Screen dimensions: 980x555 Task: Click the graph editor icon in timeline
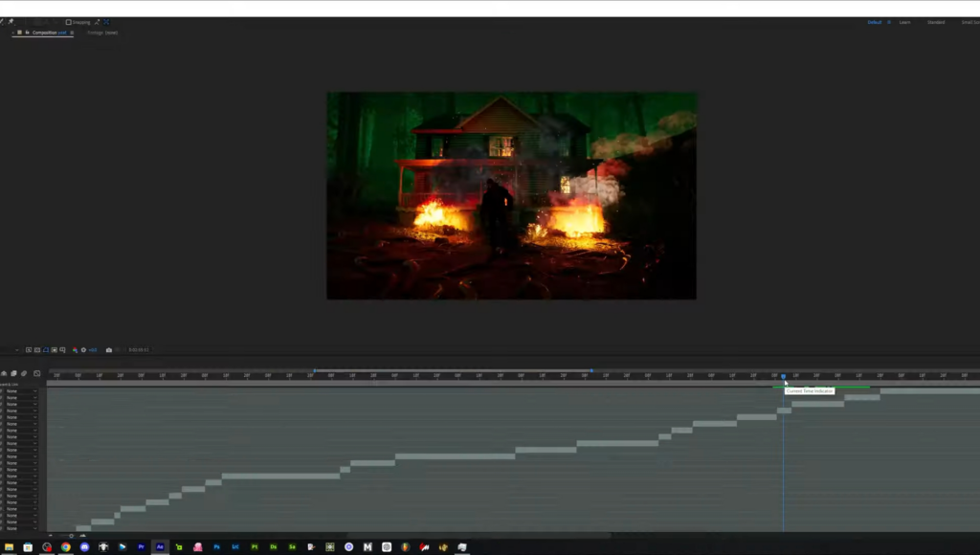point(36,373)
